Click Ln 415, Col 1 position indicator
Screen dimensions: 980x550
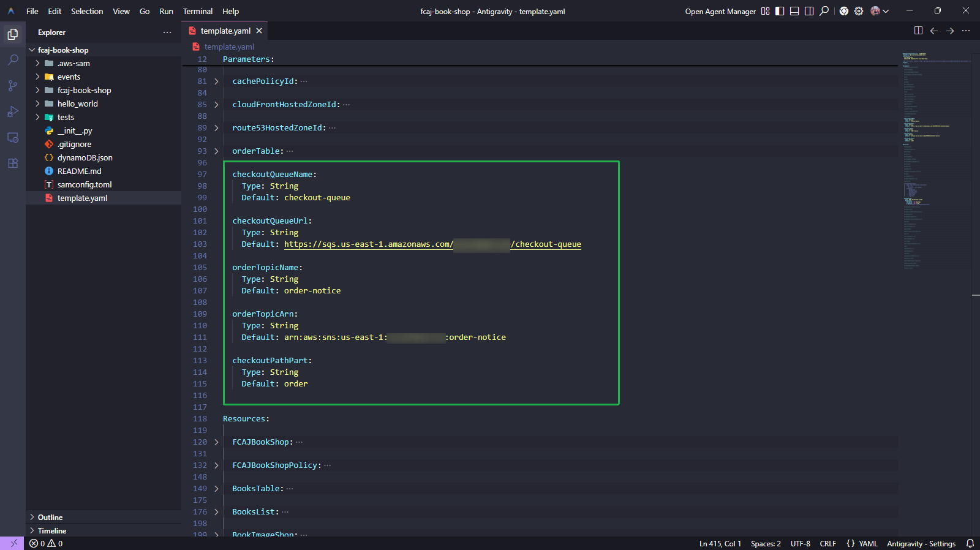tap(720, 543)
